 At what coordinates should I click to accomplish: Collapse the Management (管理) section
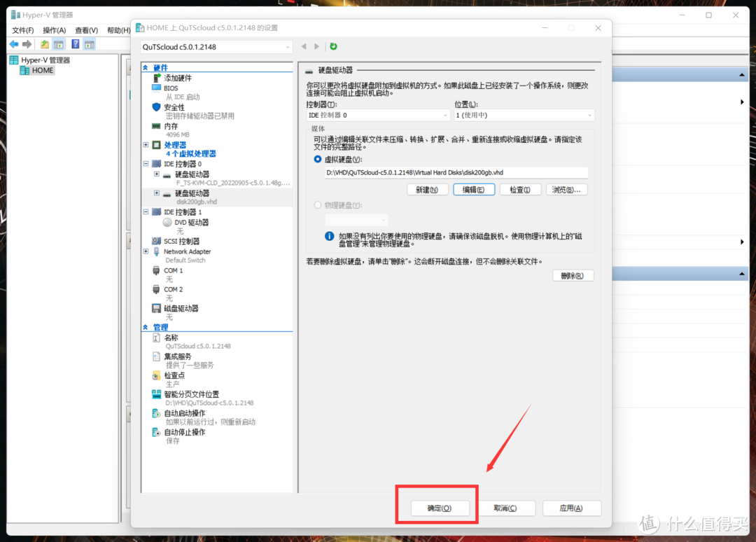tap(146, 327)
